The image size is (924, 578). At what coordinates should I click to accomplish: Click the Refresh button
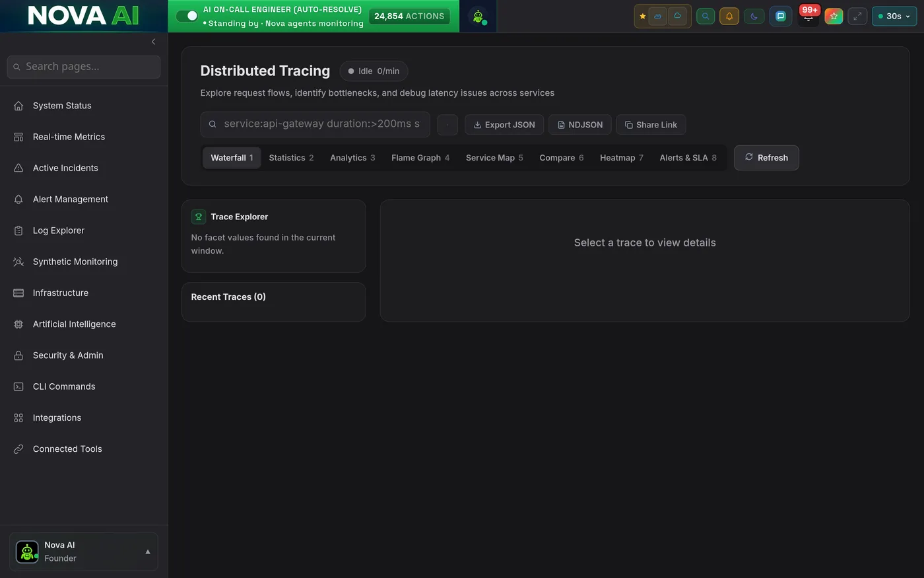click(766, 158)
